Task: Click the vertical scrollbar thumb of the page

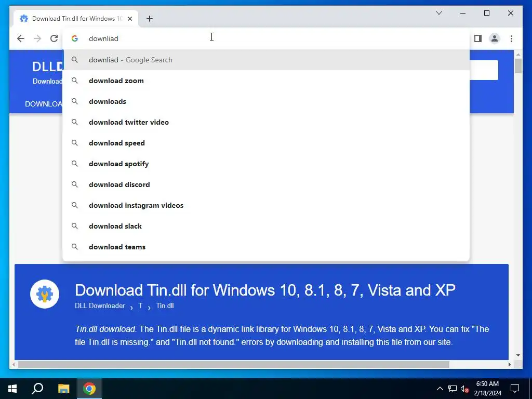Action: [518, 66]
